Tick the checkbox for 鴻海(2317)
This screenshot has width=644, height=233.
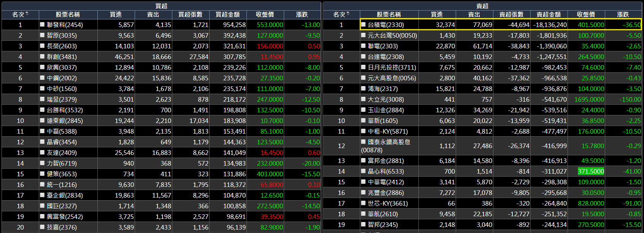click(x=363, y=88)
